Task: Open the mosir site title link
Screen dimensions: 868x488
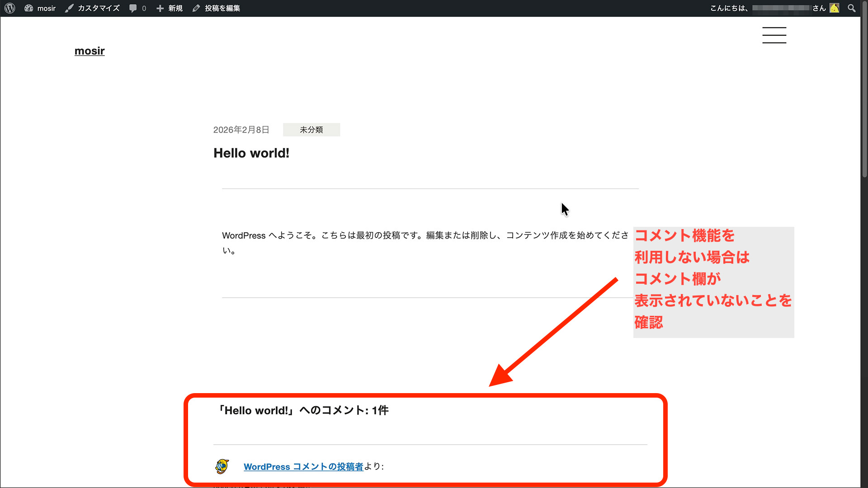Action: pos(89,51)
